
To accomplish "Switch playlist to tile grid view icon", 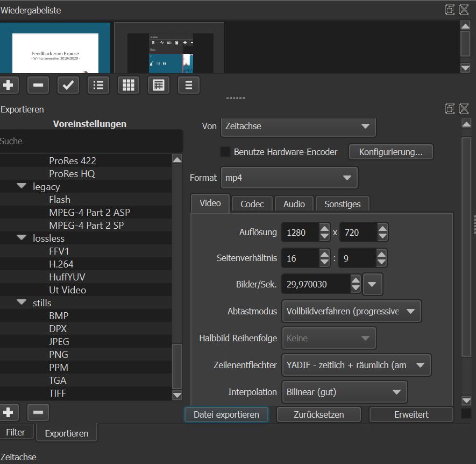I will (128, 85).
